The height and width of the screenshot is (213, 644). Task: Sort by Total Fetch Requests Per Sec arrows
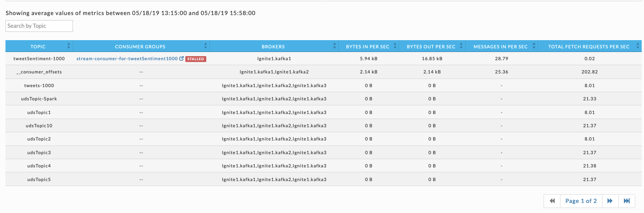tap(636, 46)
